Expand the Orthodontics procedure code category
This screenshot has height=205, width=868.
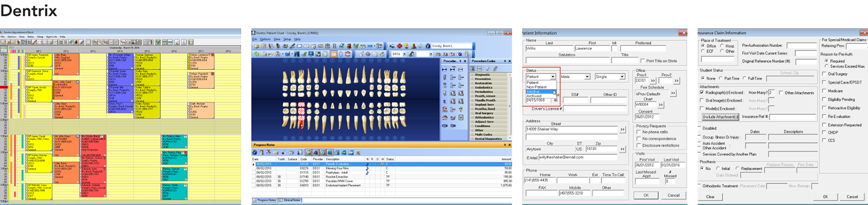coord(472,117)
